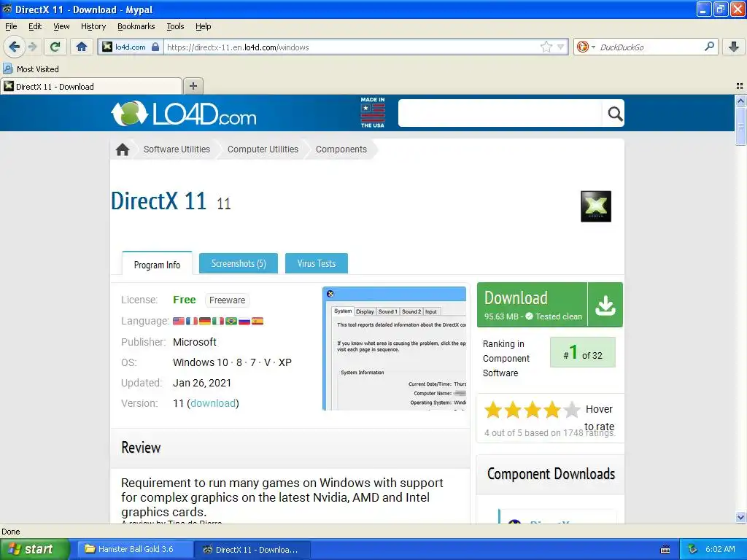Screen dimensions: 747x560
Task: Click the US flag language icon
Action: [x=179, y=321]
